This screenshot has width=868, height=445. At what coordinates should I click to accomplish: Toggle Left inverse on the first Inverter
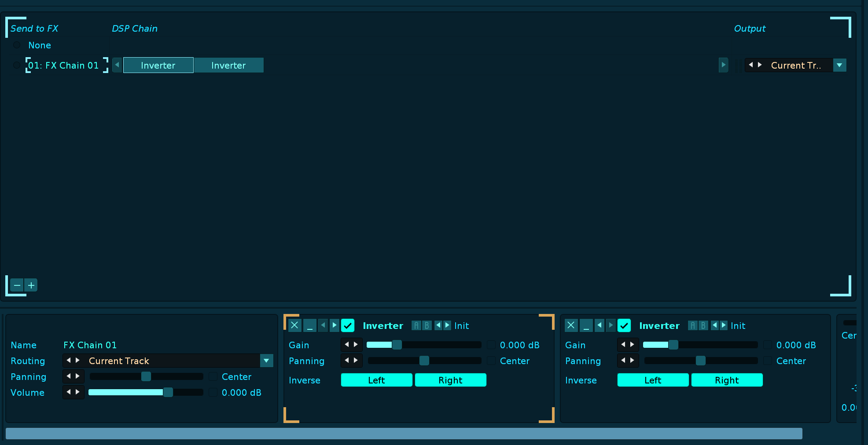pyautogui.click(x=376, y=380)
